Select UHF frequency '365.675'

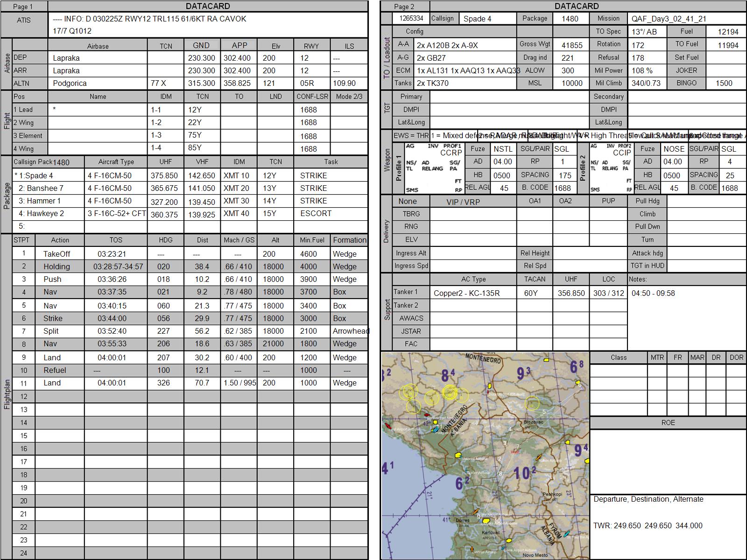[164, 188]
